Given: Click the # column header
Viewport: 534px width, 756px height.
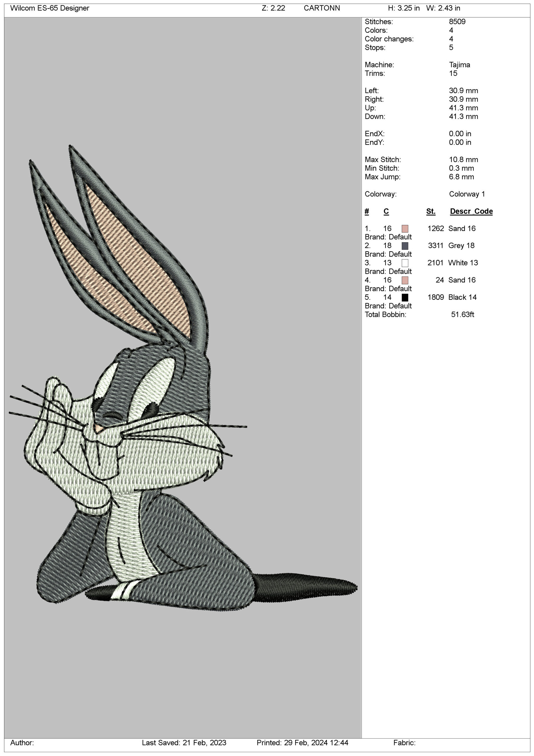Looking at the screenshot, I should (x=366, y=211).
